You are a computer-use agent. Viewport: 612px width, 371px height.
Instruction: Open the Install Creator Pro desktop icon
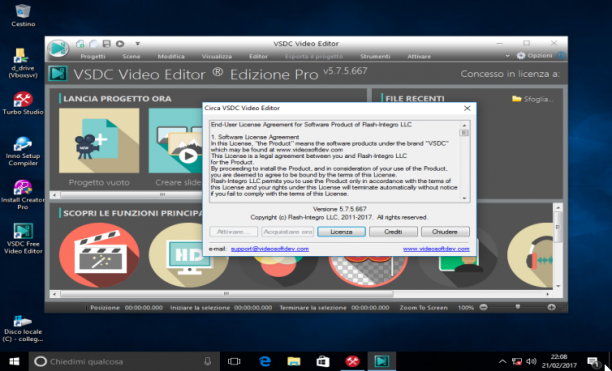click(x=23, y=195)
